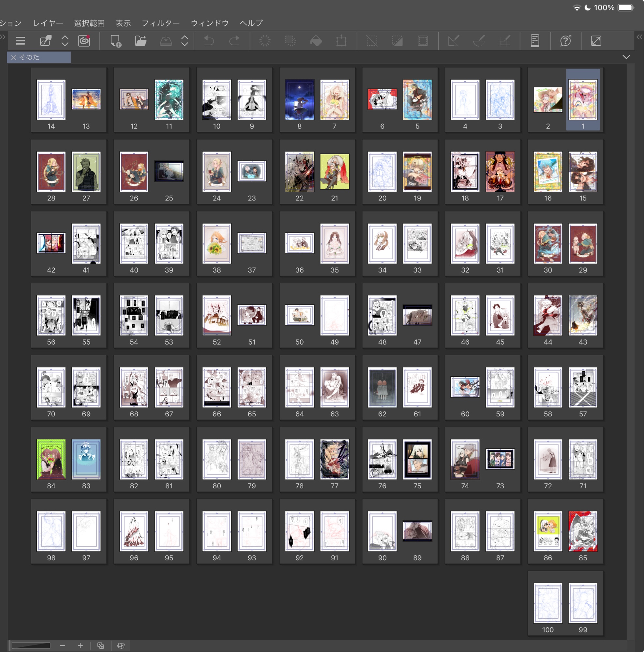
Task: Expand the right collapsed palette dock
Action: (639, 37)
